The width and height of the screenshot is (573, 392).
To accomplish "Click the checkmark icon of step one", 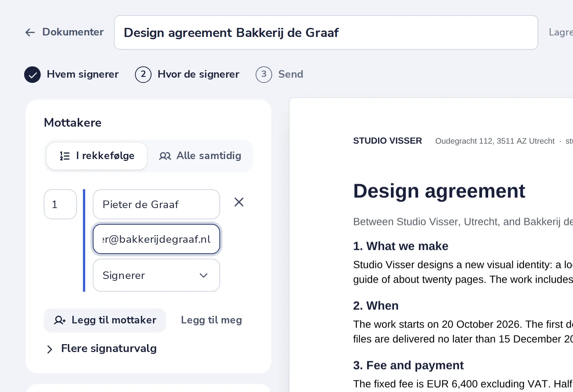I will click(32, 75).
